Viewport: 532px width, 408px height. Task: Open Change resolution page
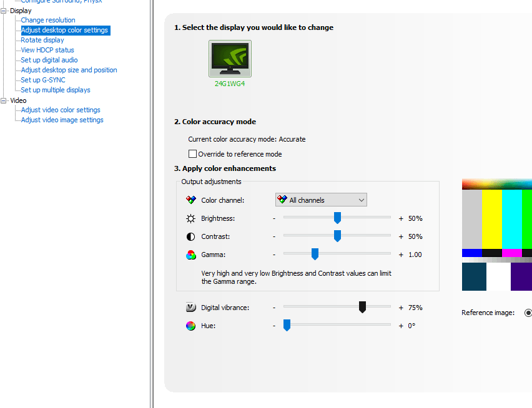(x=48, y=20)
